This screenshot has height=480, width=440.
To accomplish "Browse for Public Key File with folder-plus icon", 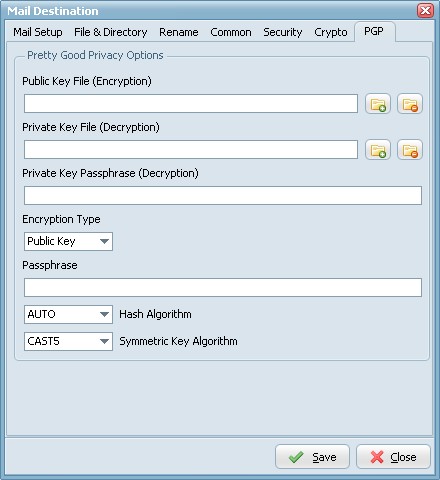I will (x=378, y=104).
